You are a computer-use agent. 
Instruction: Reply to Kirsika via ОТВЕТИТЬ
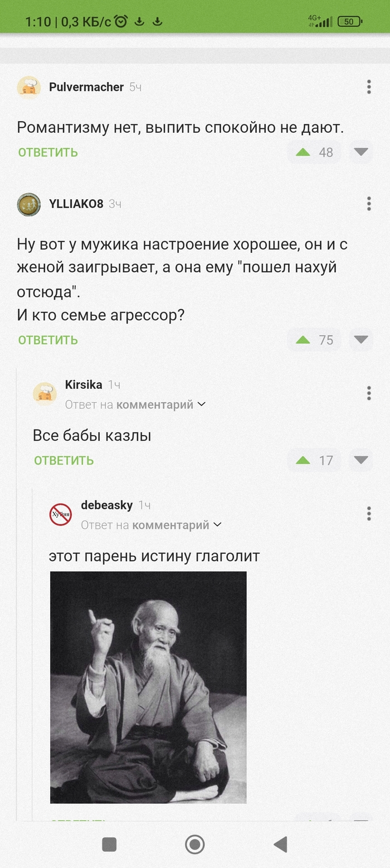point(64,460)
